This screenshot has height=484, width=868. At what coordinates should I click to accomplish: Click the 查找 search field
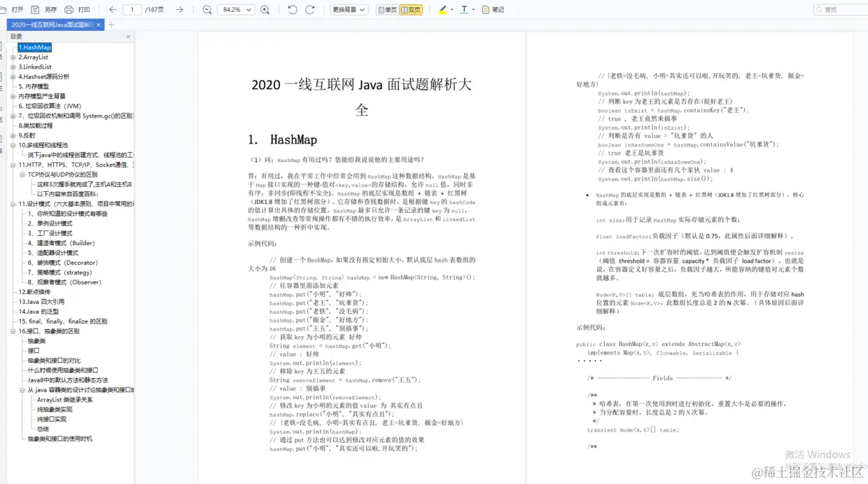point(841,10)
